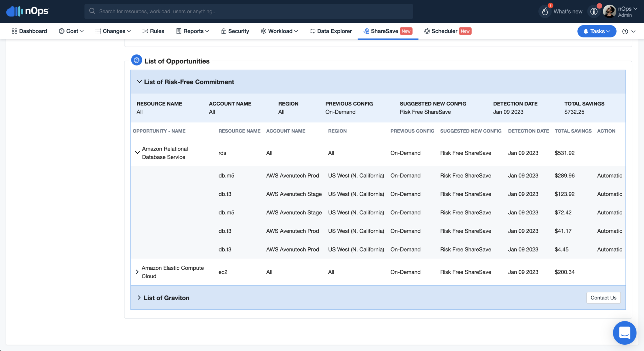Screen dimensions: 644x351
Task: Click the nOps logo icon
Action: pyautogui.click(x=15, y=11)
